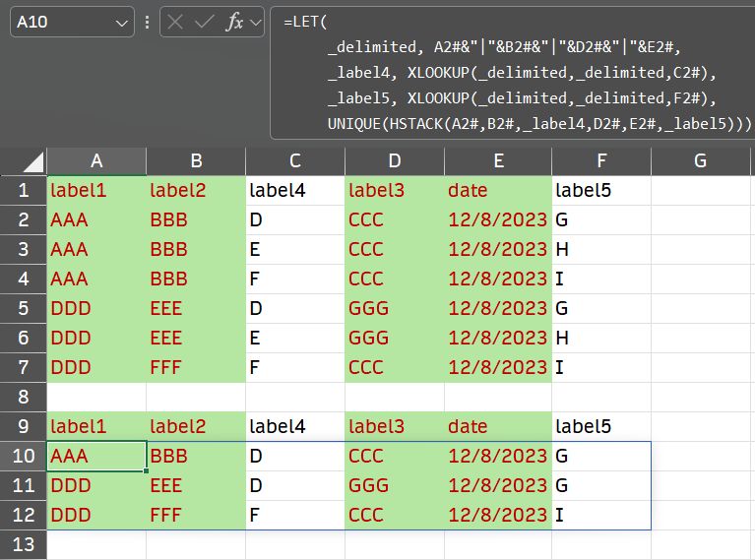Select row 3 header
The height and width of the screenshot is (560, 755).
click(23, 249)
